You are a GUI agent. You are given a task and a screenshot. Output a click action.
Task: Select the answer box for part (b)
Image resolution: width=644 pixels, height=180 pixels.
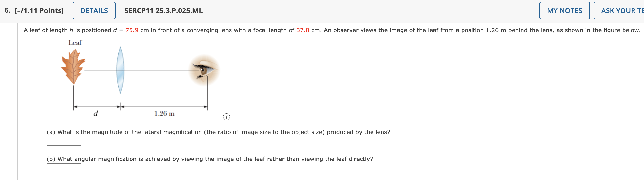tap(64, 168)
